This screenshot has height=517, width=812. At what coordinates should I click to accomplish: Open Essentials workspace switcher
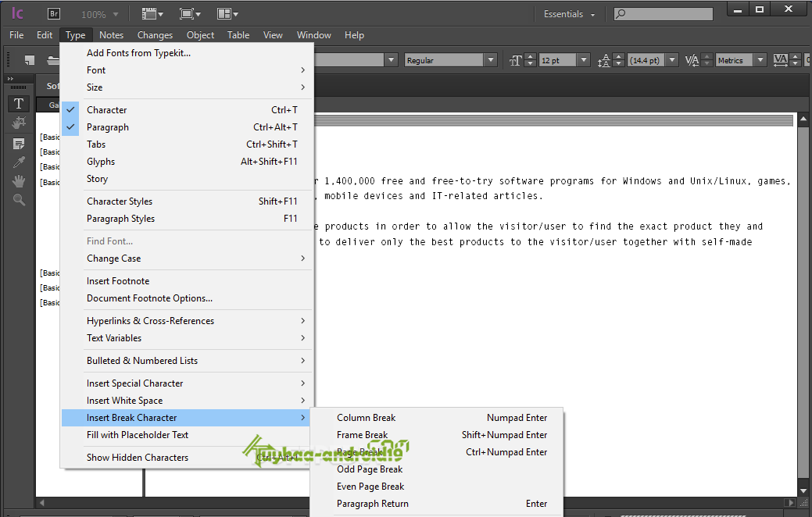[569, 14]
